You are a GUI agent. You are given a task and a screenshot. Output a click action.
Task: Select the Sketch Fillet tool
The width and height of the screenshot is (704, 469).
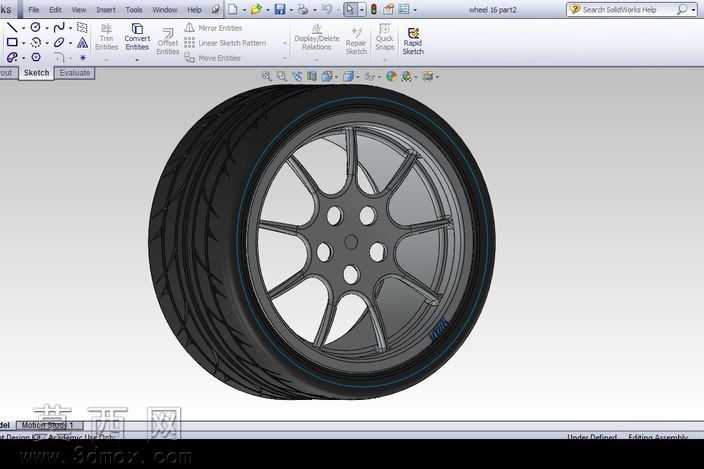(59, 57)
